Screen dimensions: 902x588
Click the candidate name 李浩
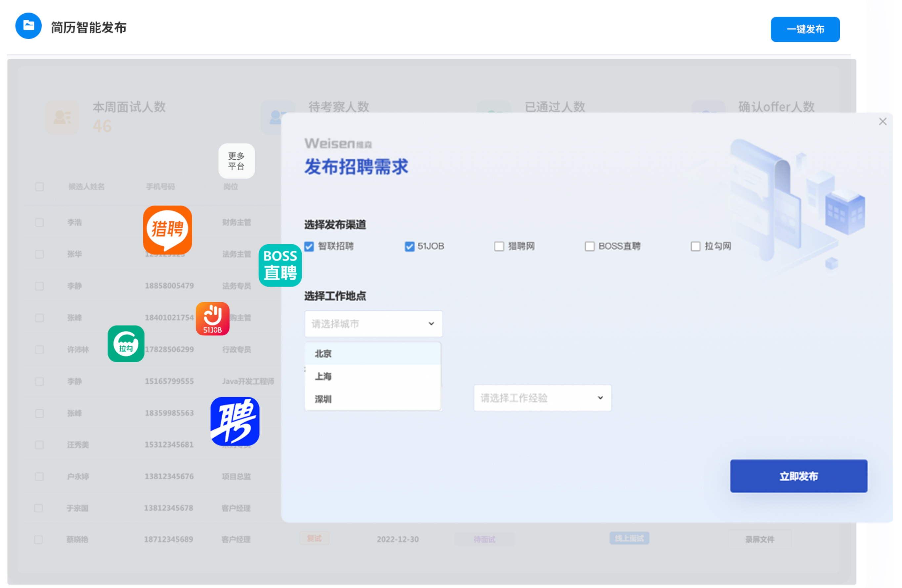pos(75,222)
